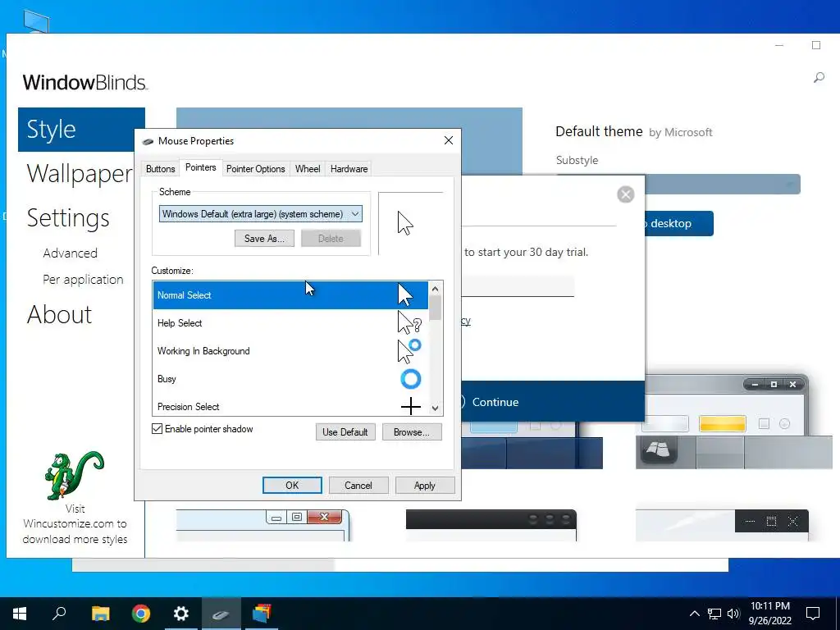Click the email input field in trial dialog
The image size is (840, 630).
[518, 286]
